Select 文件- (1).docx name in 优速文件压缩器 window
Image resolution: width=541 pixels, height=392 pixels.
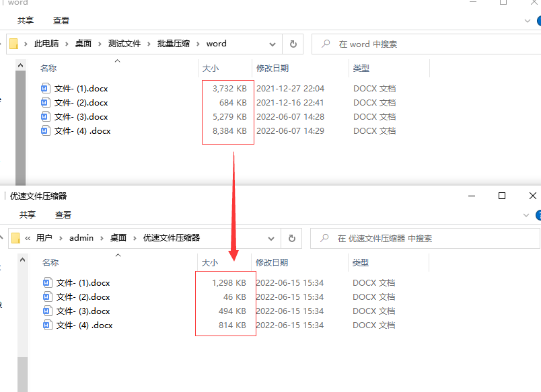pyautogui.click(x=83, y=283)
